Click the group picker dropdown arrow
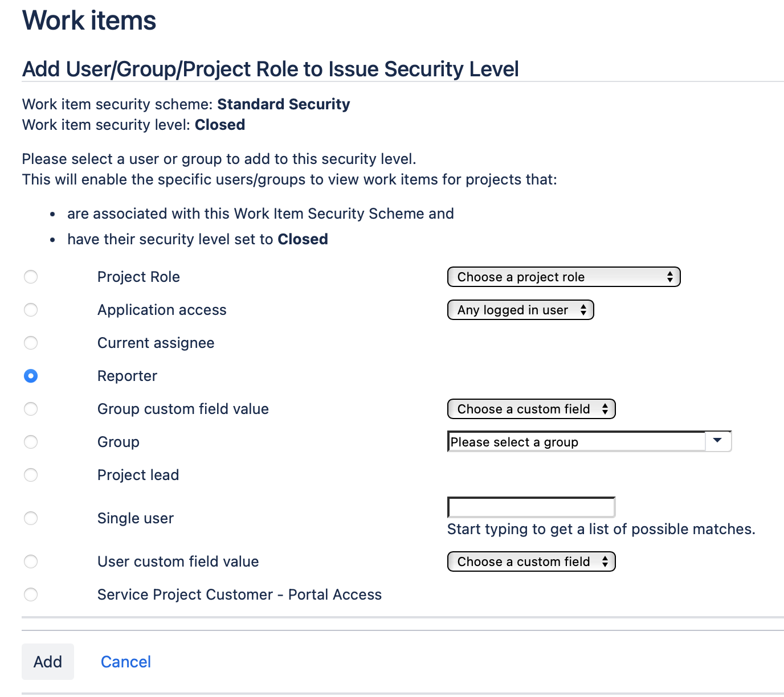 [x=717, y=441]
